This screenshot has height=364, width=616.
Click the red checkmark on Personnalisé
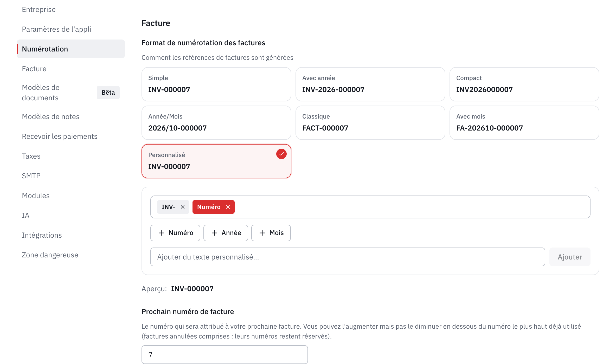click(x=281, y=154)
